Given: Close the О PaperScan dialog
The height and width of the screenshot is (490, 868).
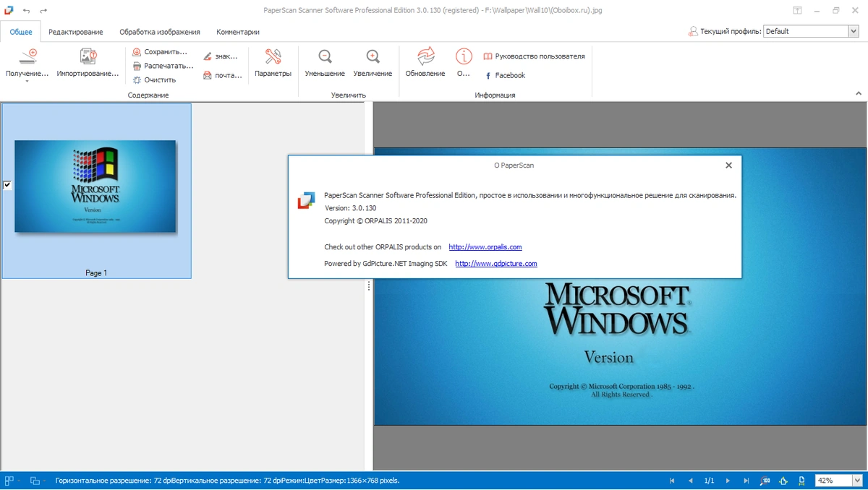Looking at the screenshot, I should (728, 166).
